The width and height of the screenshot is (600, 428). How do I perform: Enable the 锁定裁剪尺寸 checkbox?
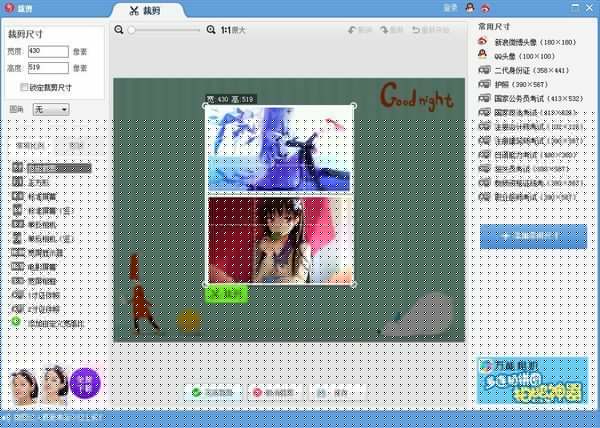pos(24,88)
